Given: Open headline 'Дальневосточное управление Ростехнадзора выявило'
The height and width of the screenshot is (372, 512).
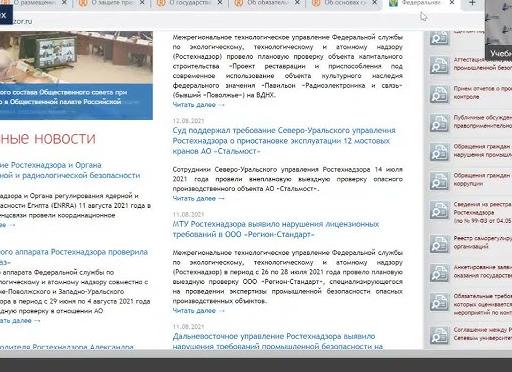Looking at the screenshot, I should (x=277, y=341).
